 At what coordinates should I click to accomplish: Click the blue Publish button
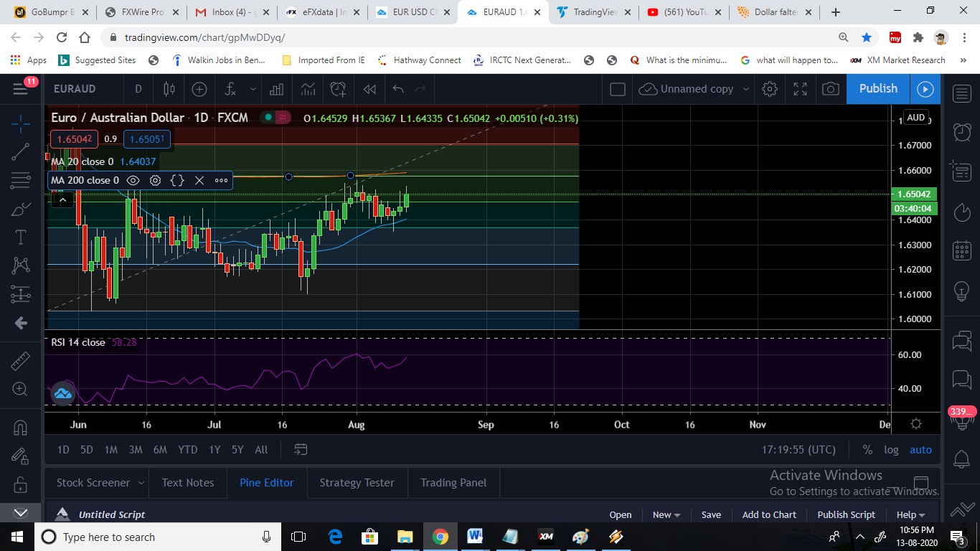coord(878,88)
